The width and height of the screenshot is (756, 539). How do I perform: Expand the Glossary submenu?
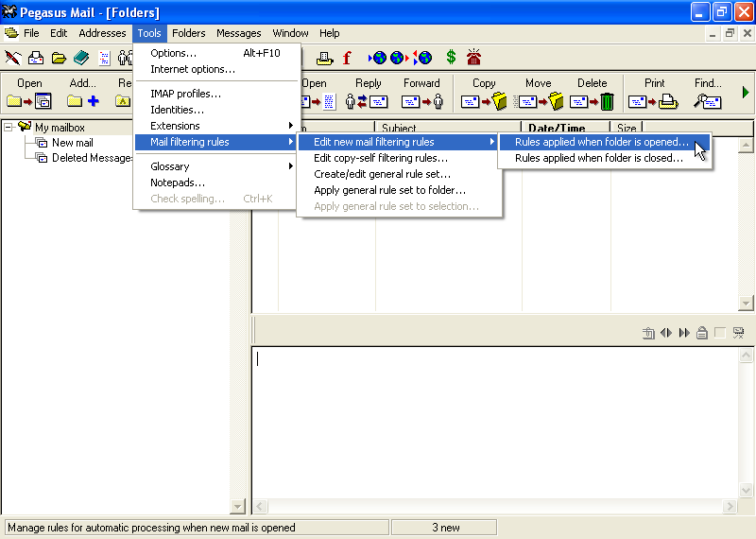point(215,166)
